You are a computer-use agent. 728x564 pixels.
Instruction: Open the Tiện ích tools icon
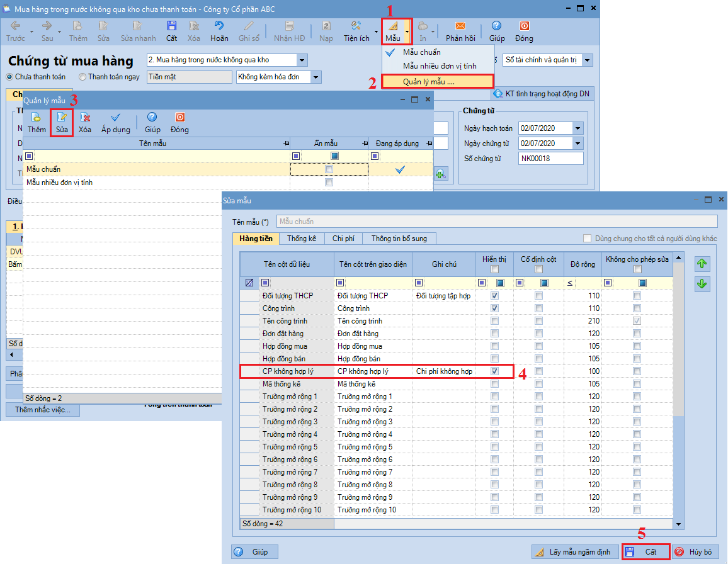point(356,26)
